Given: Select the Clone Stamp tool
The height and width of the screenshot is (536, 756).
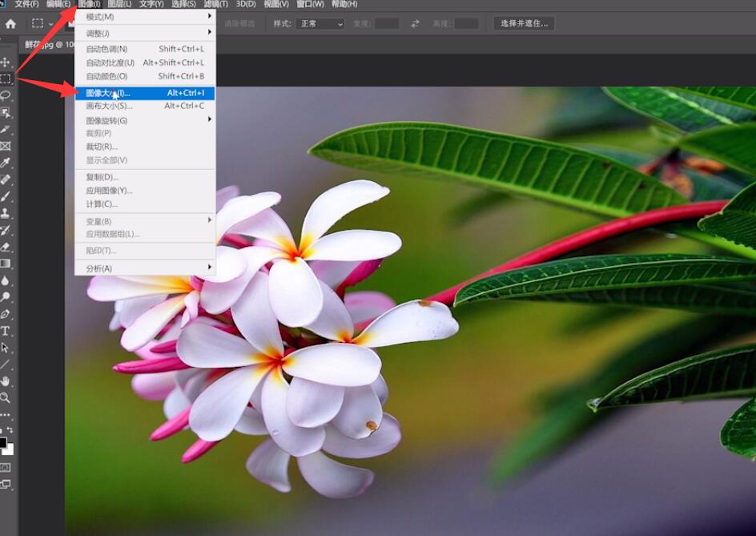Looking at the screenshot, I should tap(6, 213).
